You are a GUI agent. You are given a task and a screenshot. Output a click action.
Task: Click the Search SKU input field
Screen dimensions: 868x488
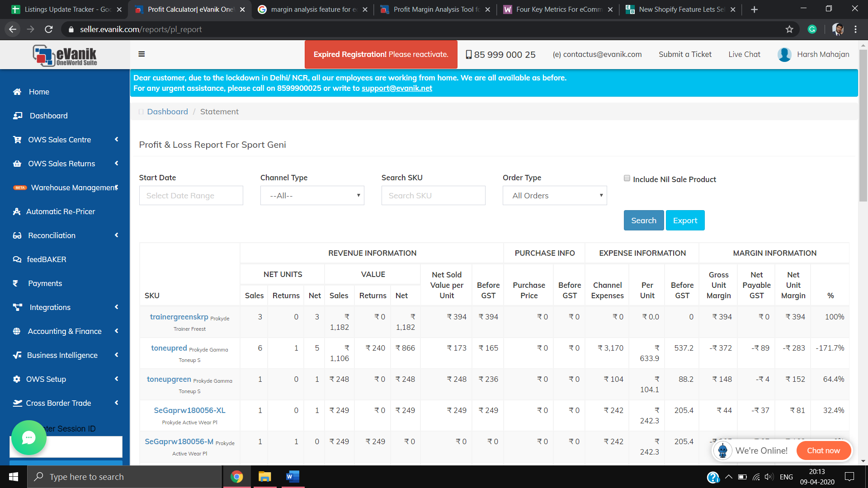click(x=434, y=196)
